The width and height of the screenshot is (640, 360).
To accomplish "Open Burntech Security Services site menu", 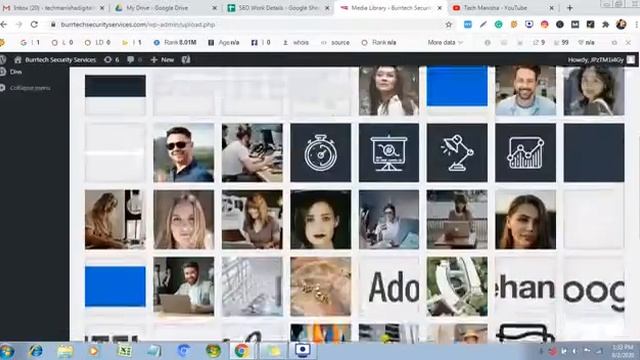I will [x=55, y=60].
